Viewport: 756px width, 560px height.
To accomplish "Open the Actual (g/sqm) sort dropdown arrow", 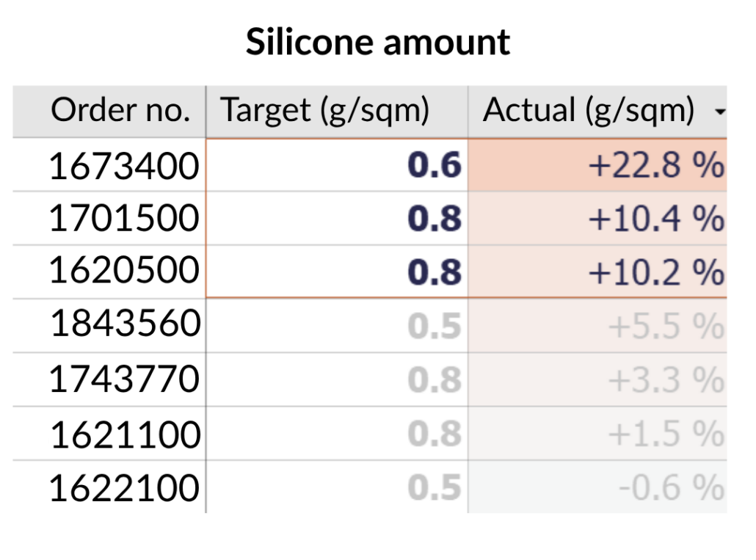I will coord(719,112).
